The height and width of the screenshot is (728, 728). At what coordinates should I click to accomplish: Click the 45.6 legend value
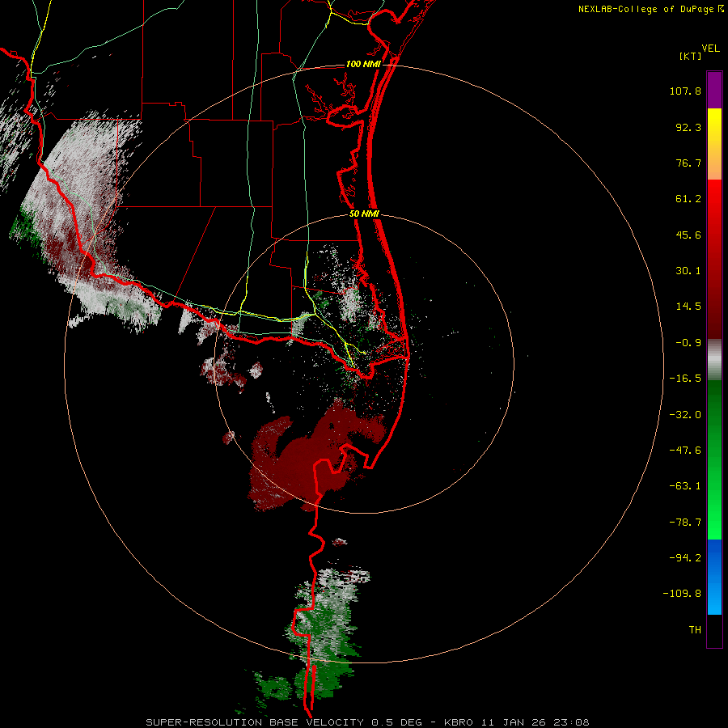[688, 235]
